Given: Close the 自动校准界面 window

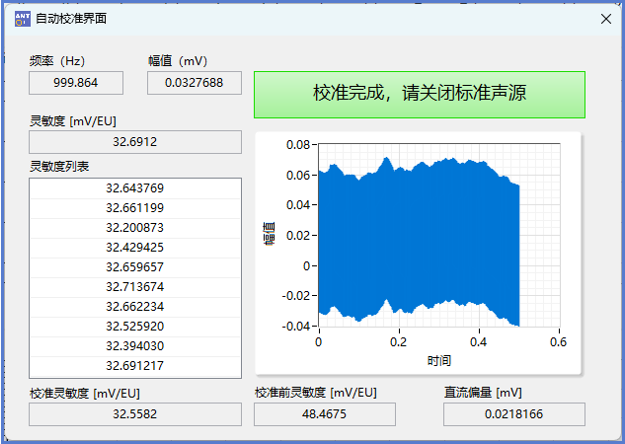Looking at the screenshot, I should (x=605, y=18).
